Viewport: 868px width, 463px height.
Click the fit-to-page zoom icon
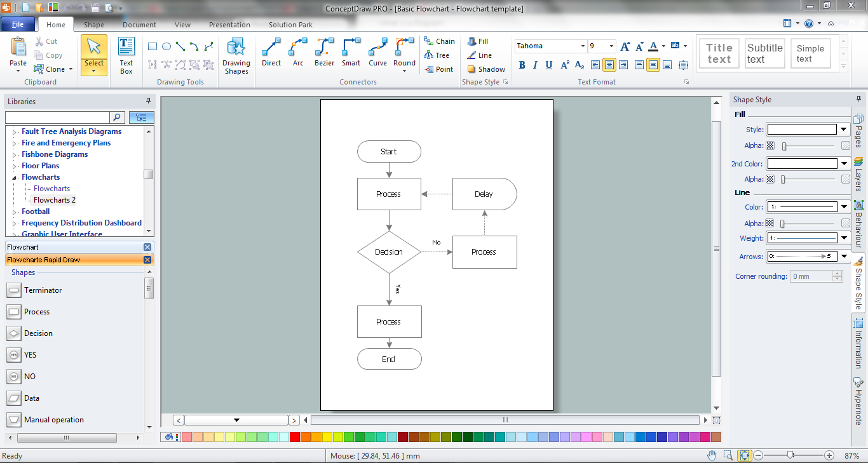tap(744, 455)
